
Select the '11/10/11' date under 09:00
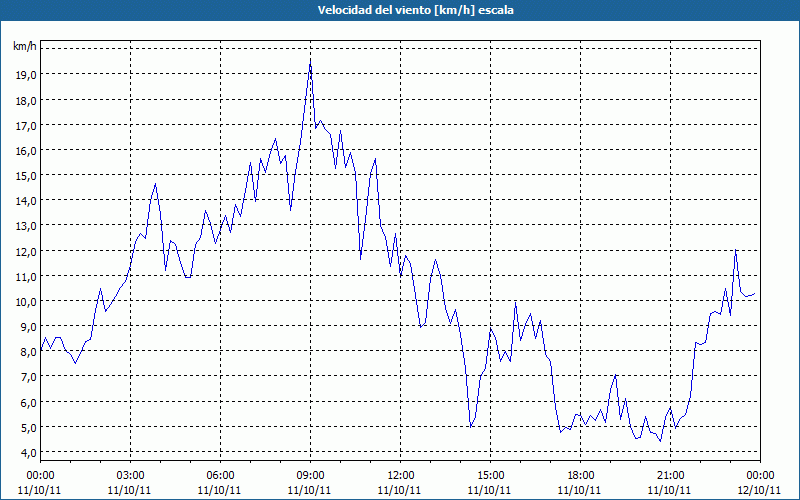[310, 490]
